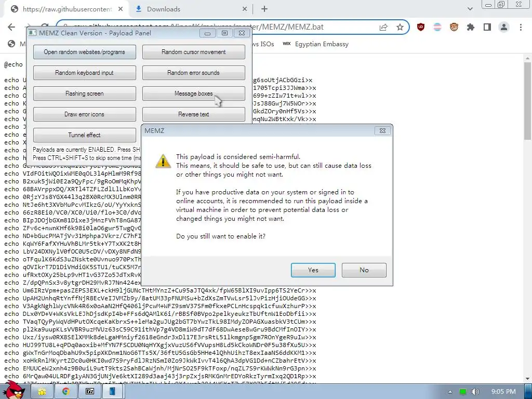Click the scrollbar down arrow
The width and height of the screenshot is (532, 399).
(528, 379)
